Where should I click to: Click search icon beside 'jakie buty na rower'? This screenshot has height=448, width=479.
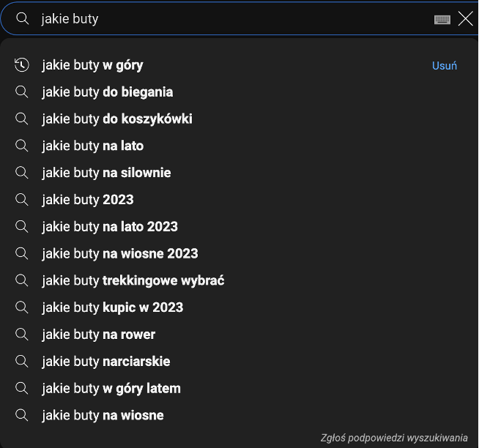(22, 335)
